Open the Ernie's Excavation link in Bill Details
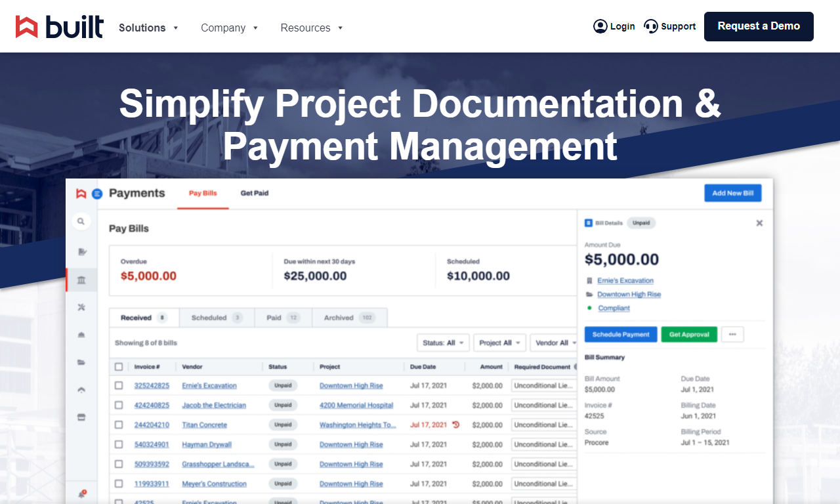This screenshot has height=504, width=840. tap(625, 280)
